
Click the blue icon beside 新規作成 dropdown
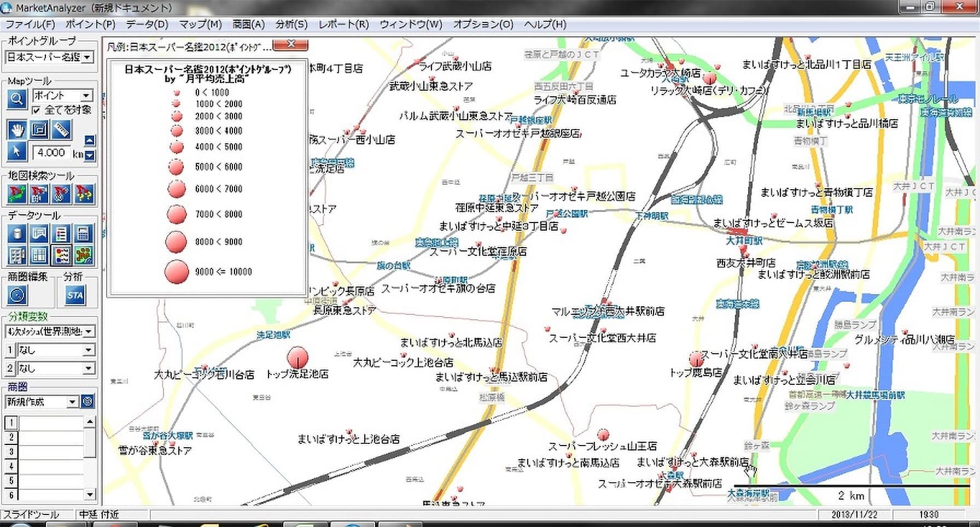click(87, 402)
